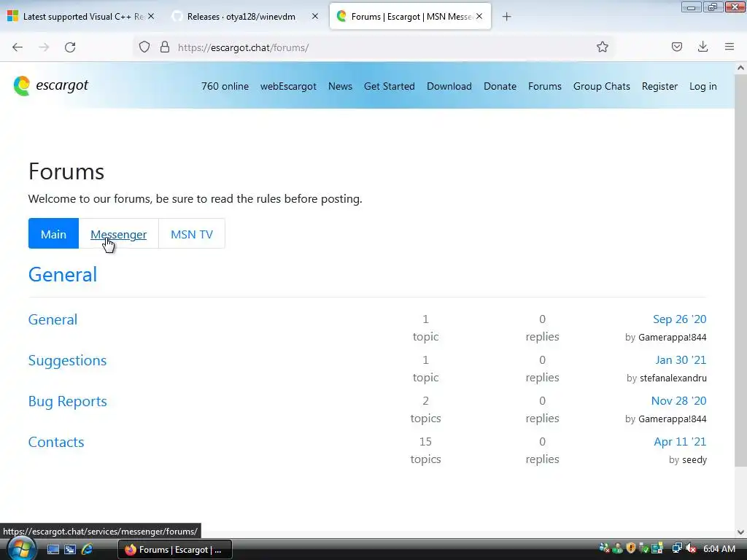Bookmark this page with the star icon
Screen dimensions: 747x560
602,47
